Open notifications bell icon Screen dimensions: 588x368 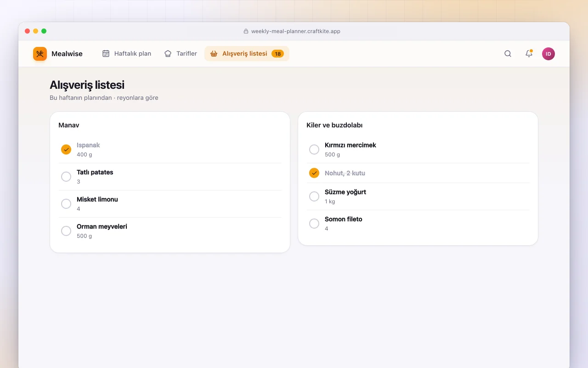pyautogui.click(x=529, y=54)
